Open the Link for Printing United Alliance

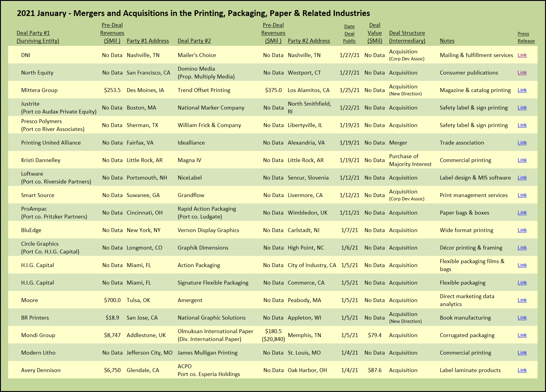click(522, 143)
